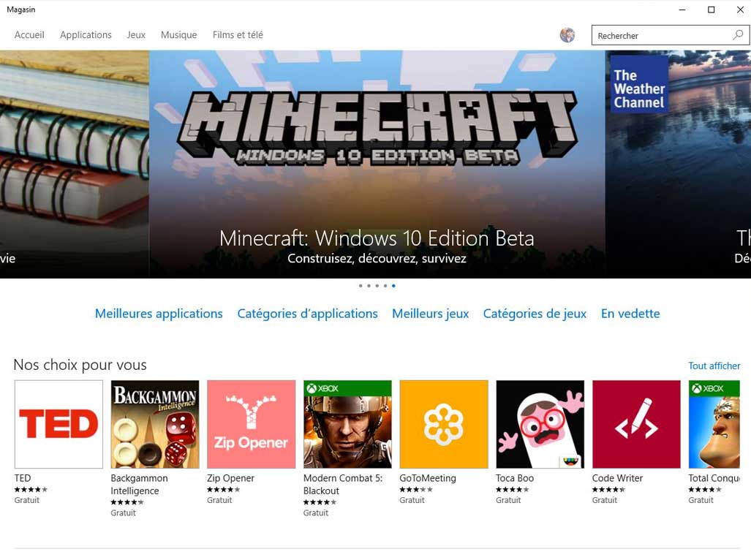Click the TED app name
This screenshot has height=560, width=751.
23,478
